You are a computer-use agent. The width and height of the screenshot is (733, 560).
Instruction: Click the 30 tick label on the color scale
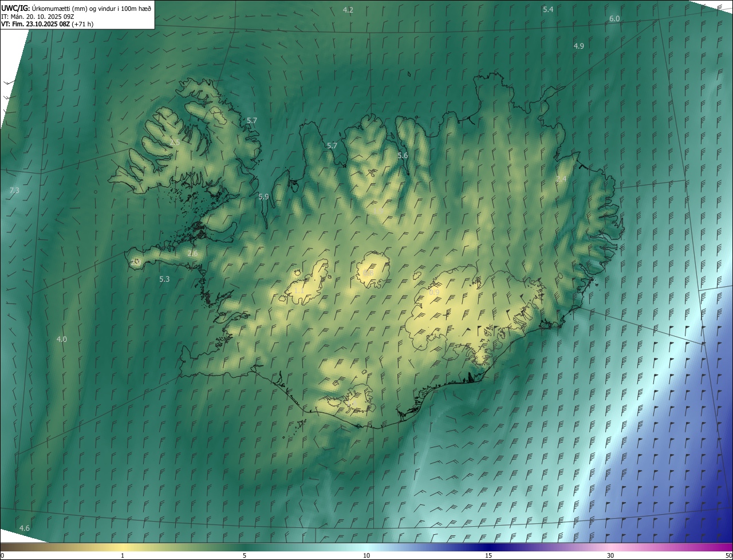coord(610,555)
